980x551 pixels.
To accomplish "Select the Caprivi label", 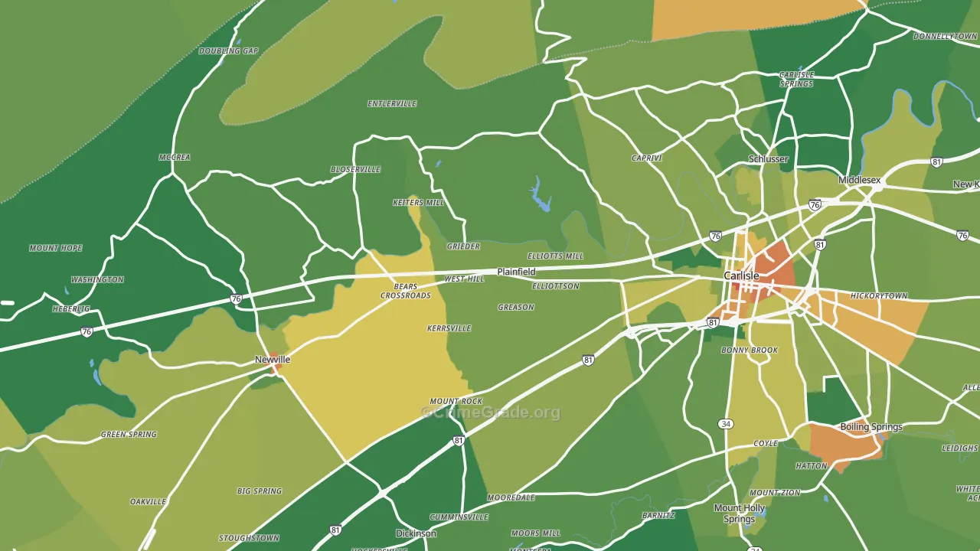I will click(x=646, y=158).
